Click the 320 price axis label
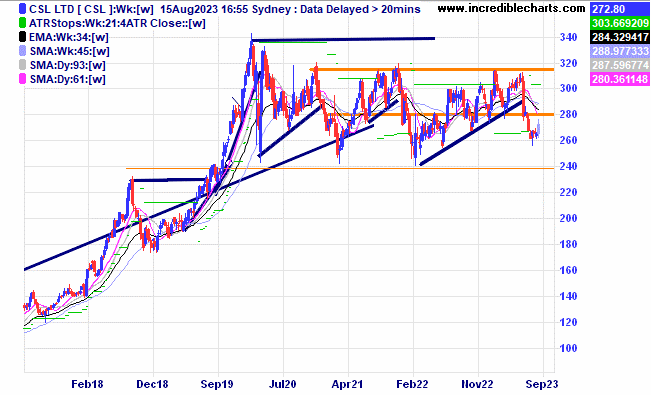651x395 pixels. click(568, 64)
